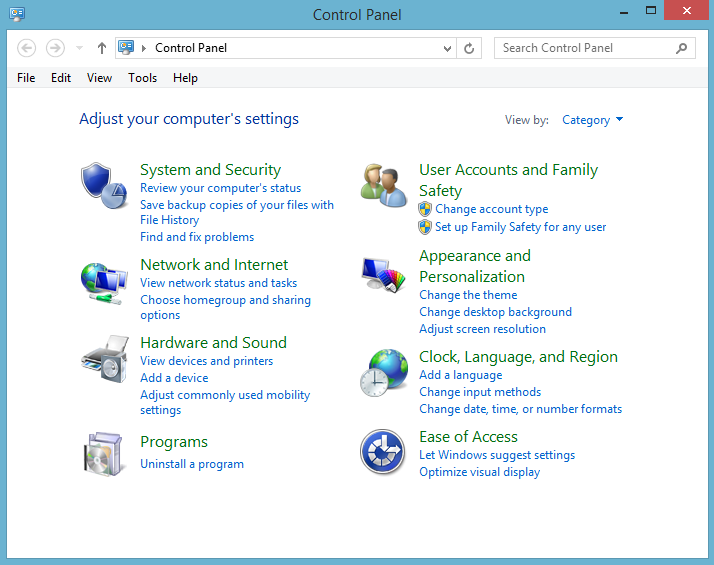Click the System and Security shield icon
This screenshot has height=565, width=714.
[103, 183]
